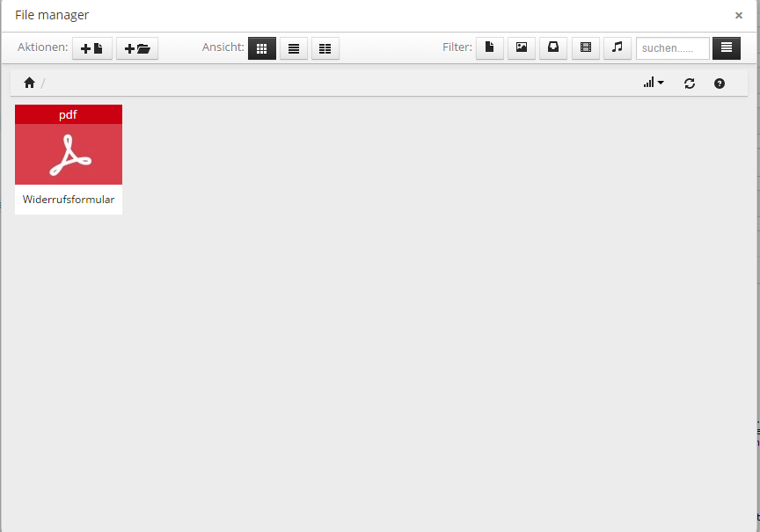Open the sorting dropdown
The width and height of the screenshot is (760, 532).
point(654,83)
